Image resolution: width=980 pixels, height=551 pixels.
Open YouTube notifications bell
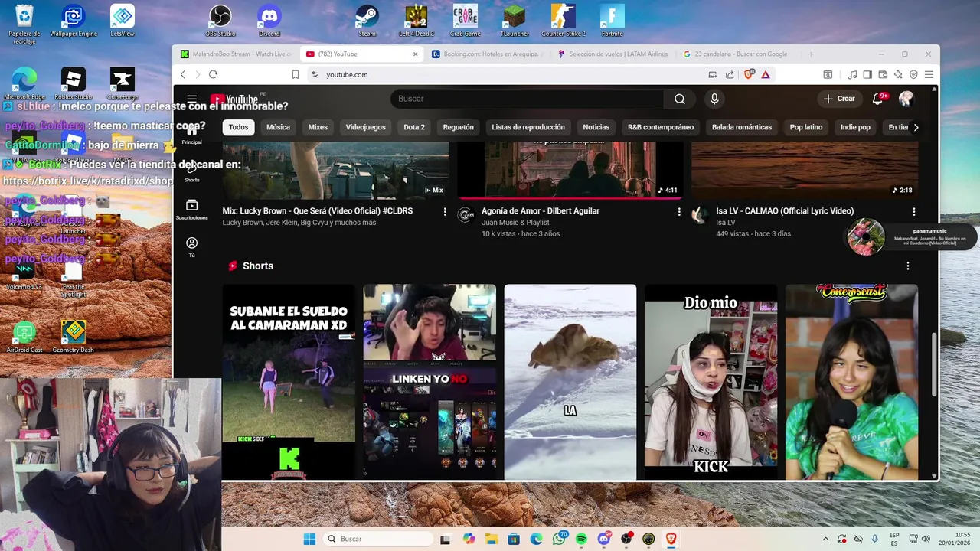(x=878, y=99)
